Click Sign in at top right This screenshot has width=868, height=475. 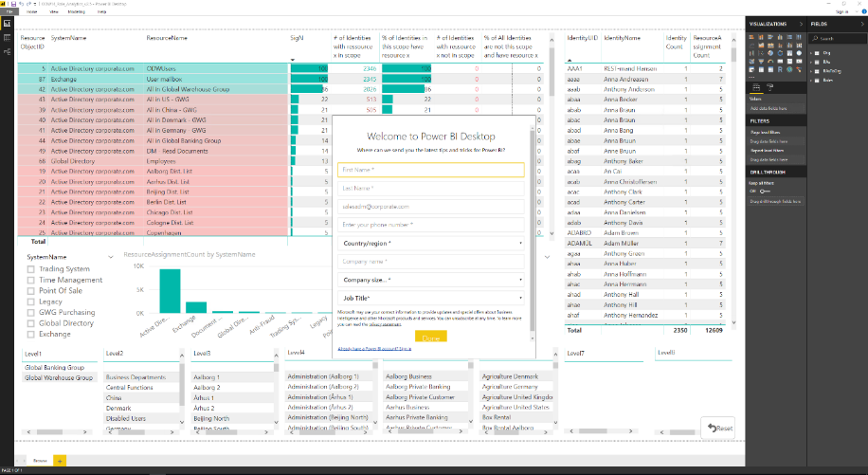coord(841,11)
